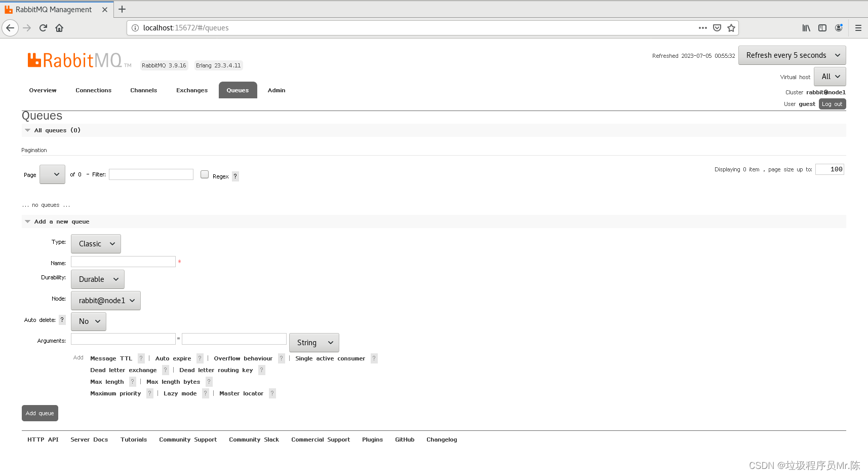Click inside the queue Name input field
Screen dimensions: 868x475
(123, 261)
